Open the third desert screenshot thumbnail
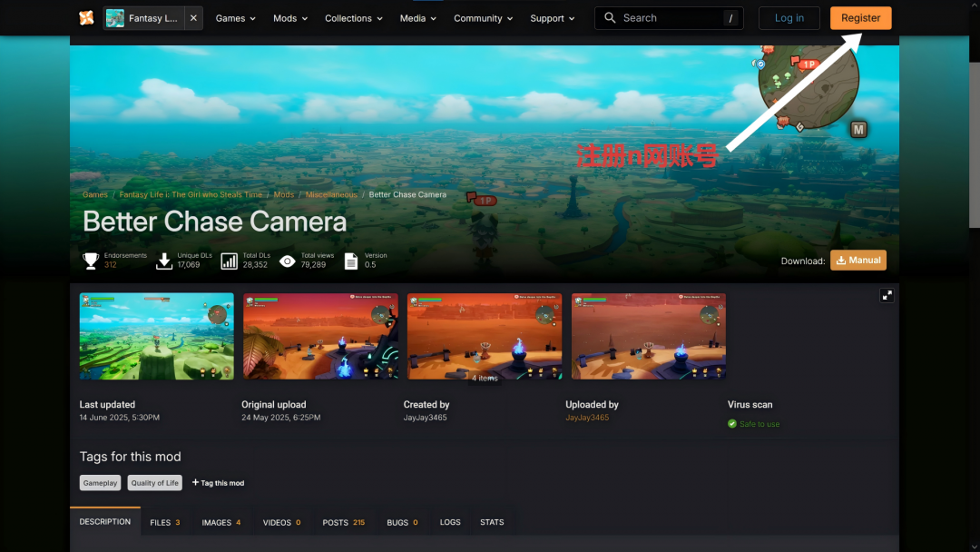Image resolution: width=980 pixels, height=552 pixels. point(485,336)
